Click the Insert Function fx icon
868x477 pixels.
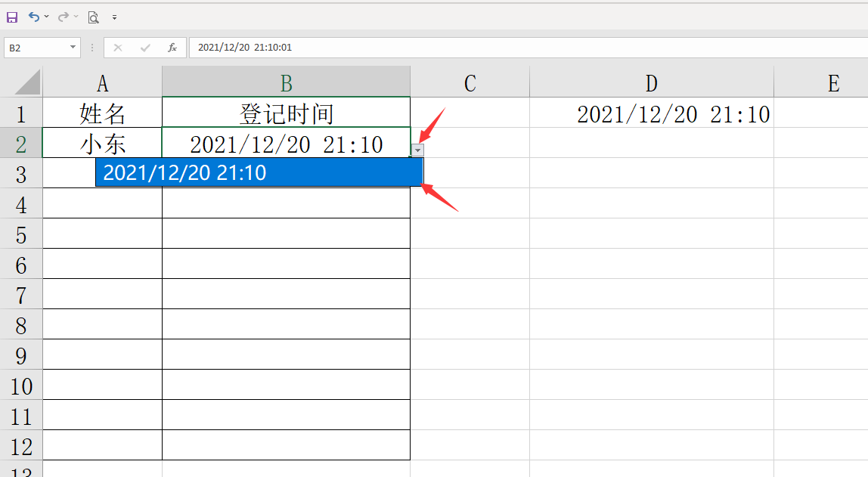click(x=172, y=48)
